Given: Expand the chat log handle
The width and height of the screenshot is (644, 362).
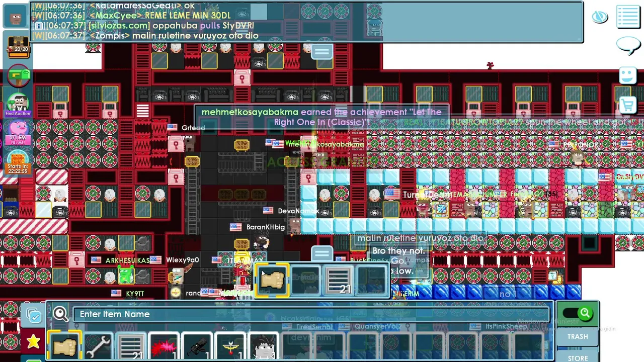Looking at the screenshot, I should pyautogui.click(x=322, y=51).
